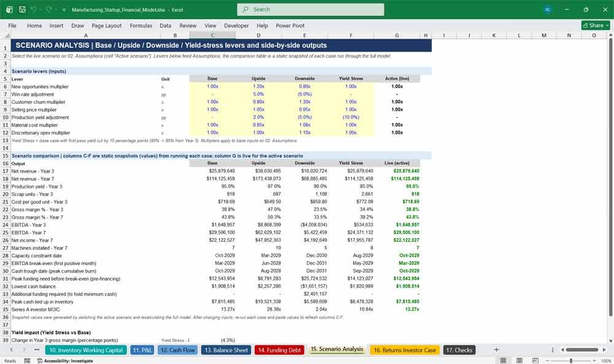This screenshot has height=364, width=614.
Task: Open the Data ribbon tab
Action: point(165,25)
